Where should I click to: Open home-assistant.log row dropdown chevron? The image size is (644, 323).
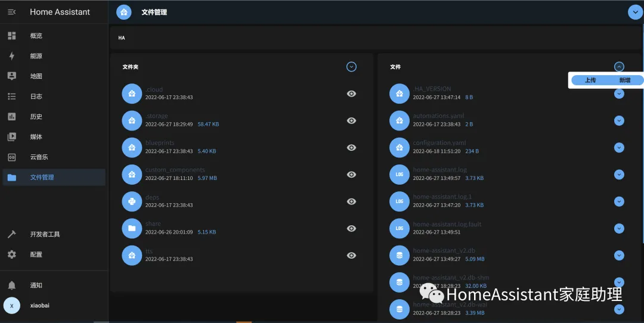[x=619, y=175]
